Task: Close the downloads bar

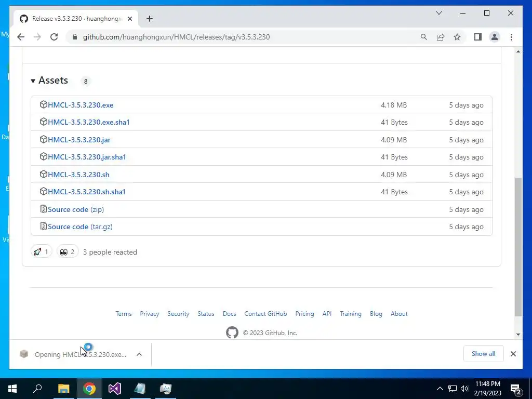Action: pos(513,354)
